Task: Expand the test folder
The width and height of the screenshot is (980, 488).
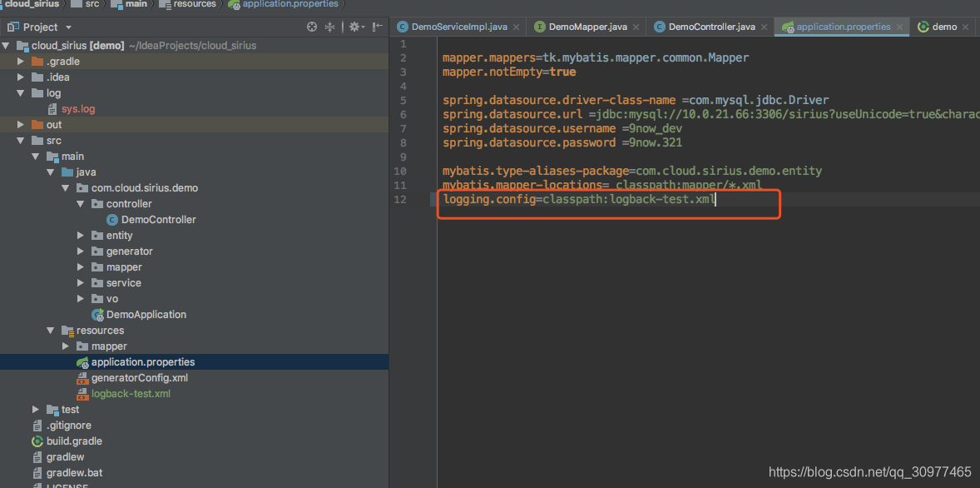Action: pos(36,410)
